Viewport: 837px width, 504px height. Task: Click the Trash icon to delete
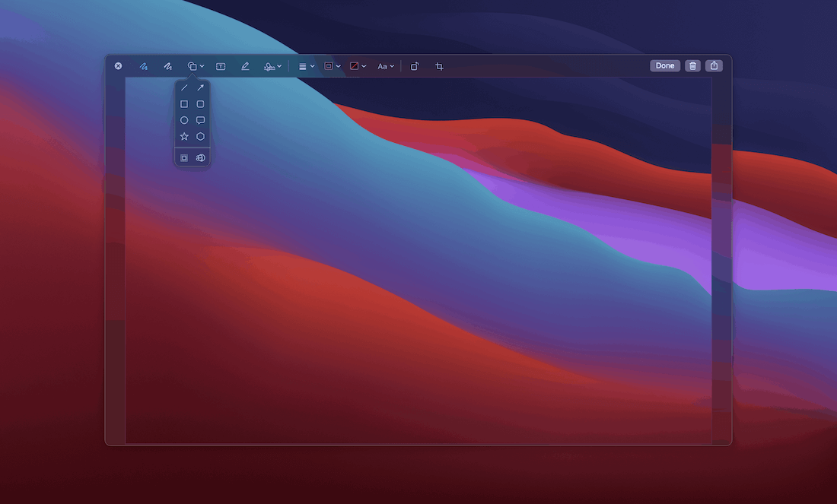pyautogui.click(x=692, y=65)
